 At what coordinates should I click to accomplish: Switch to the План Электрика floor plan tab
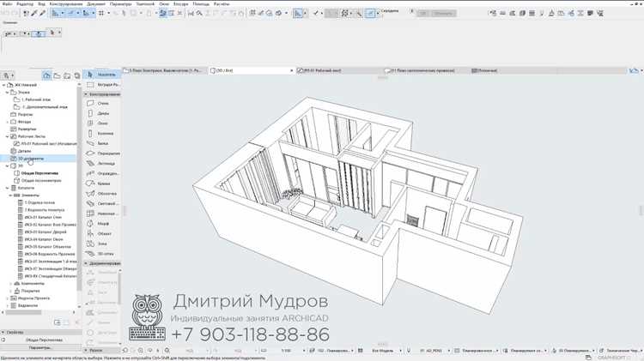[x=163, y=70]
